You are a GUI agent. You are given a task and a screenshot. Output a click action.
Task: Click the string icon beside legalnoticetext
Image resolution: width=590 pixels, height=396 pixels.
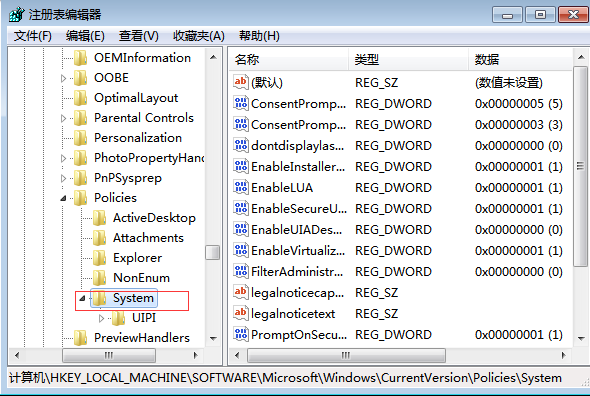tap(240, 313)
